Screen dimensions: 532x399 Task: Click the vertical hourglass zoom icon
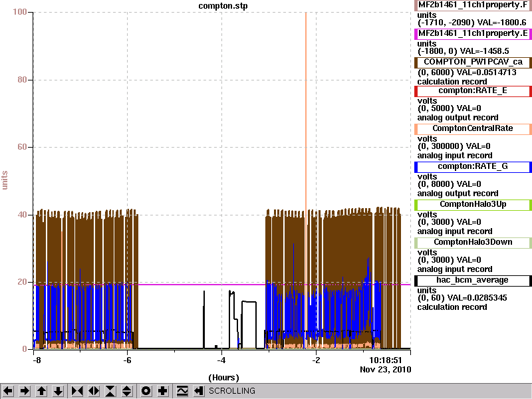coord(110,391)
